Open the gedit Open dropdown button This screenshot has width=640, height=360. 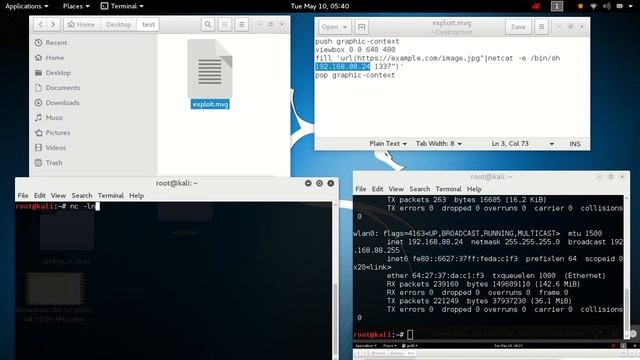point(334,27)
